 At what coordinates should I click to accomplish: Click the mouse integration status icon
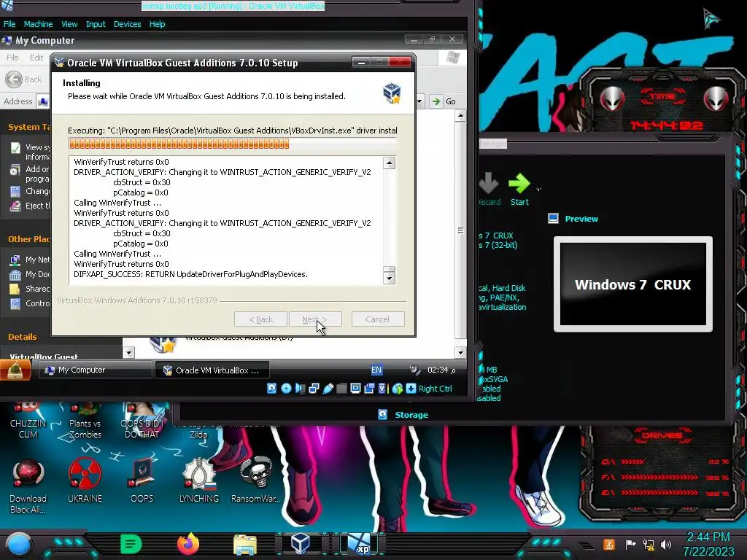[x=398, y=389]
